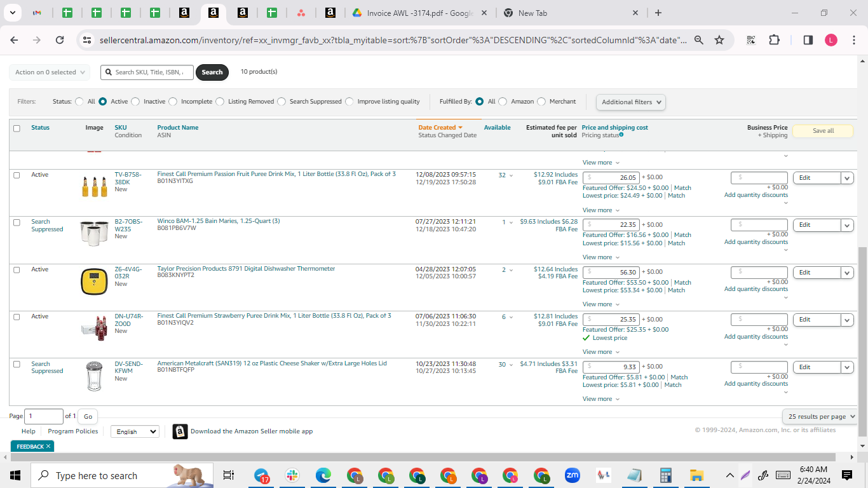Open File Explorer from the taskbar
The width and height of the screenshot is (868, 488).
pyautogui.click(x=697, y=475)
